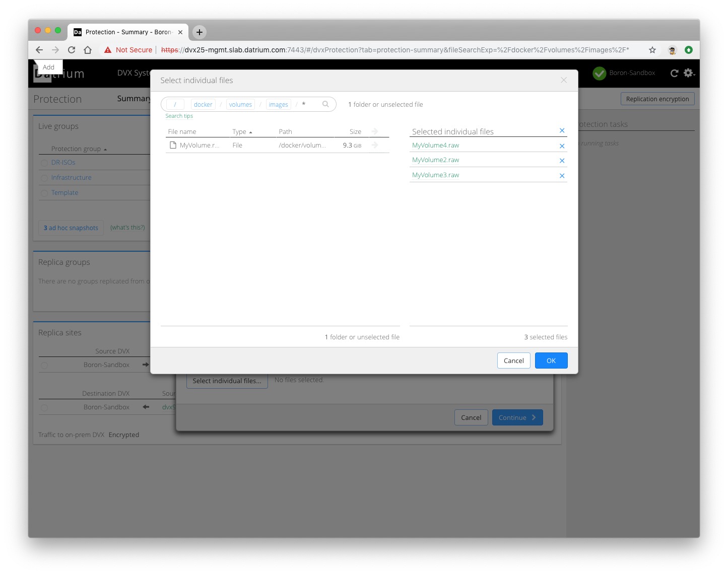Bookmark this page with the star icon

652,50
